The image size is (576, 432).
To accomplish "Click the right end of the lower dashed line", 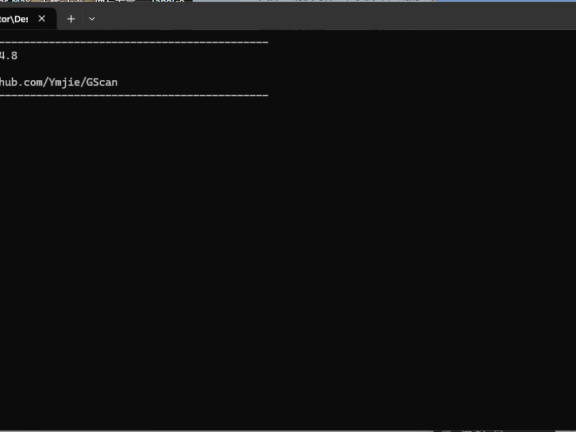I will pos(264,96).
